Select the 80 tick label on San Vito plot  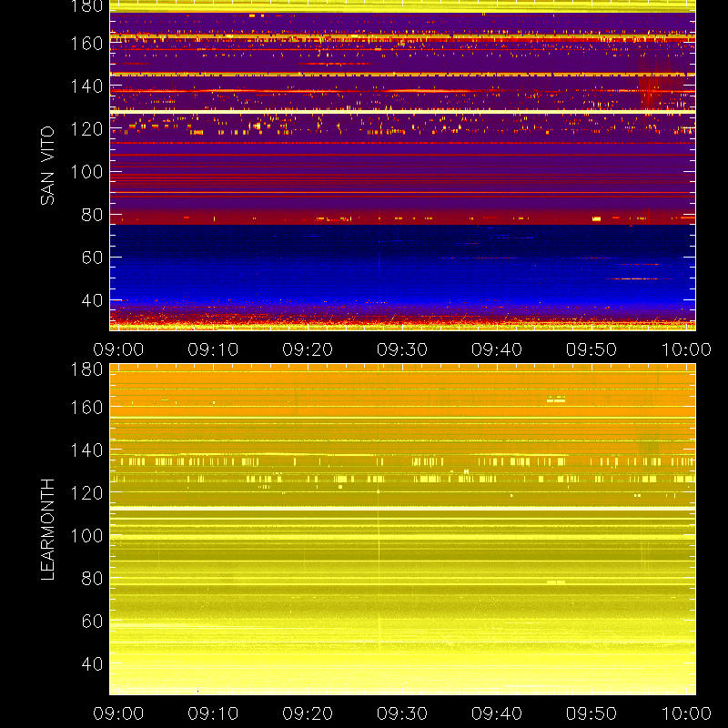[x=93, y=215]
